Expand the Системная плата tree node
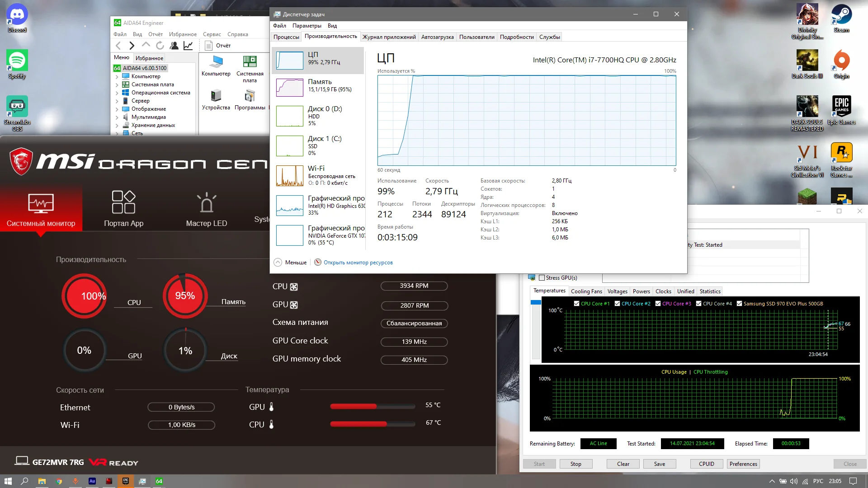 coord(117,85)
